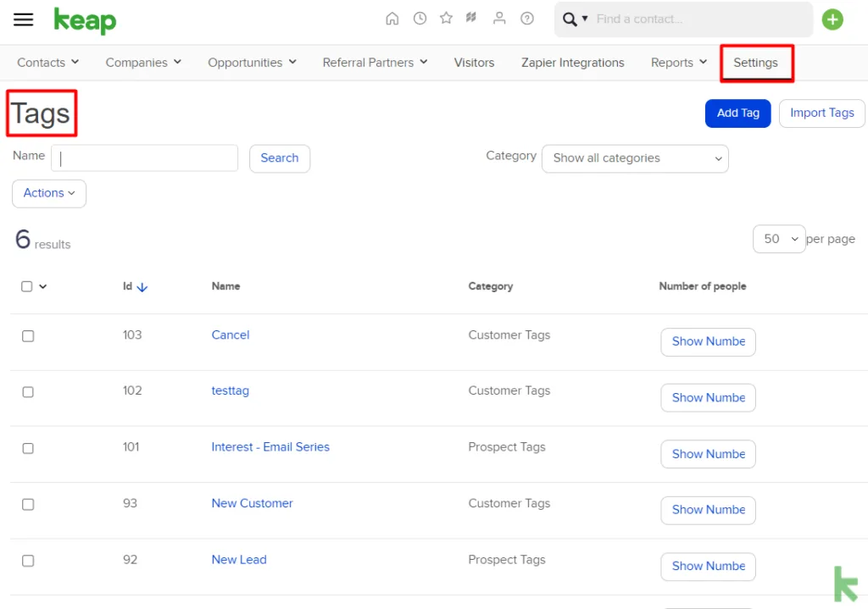Open the hamburger main menu
The image size is (868, 609).
coord(23,19)
